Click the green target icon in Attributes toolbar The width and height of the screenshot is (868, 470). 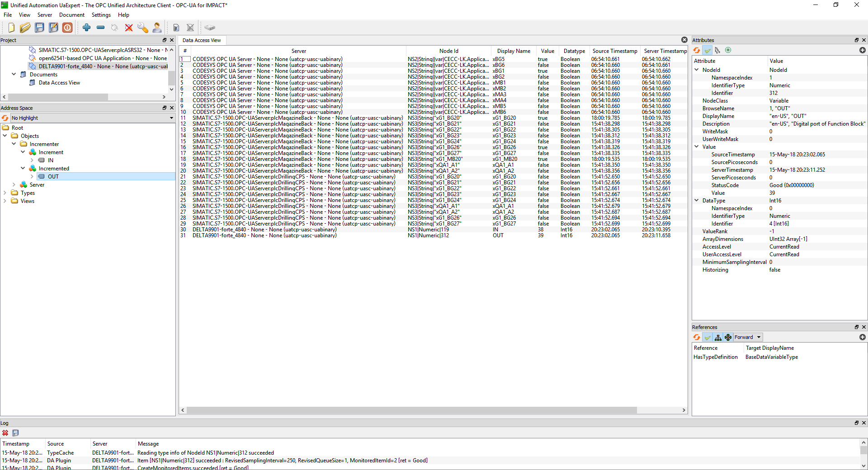click(x=728, y=50)
